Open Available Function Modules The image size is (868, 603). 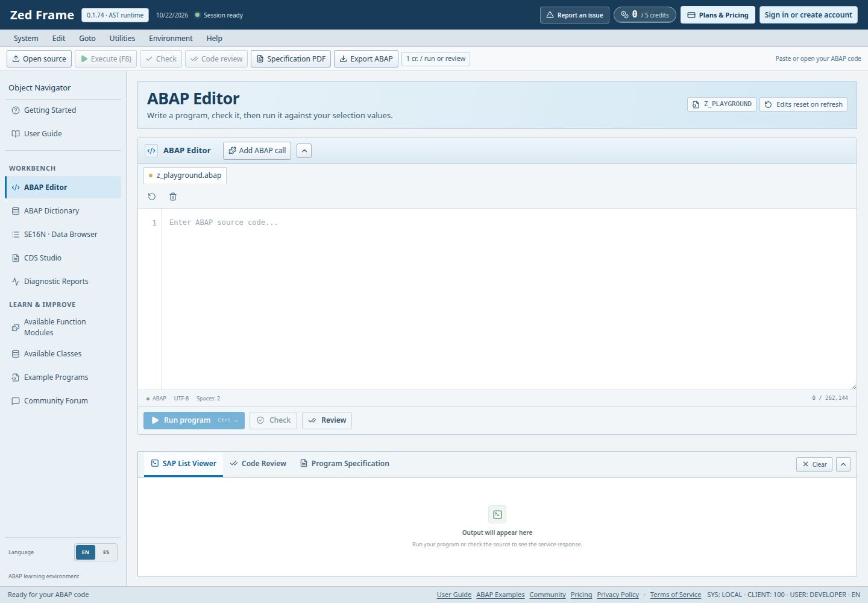63,327
